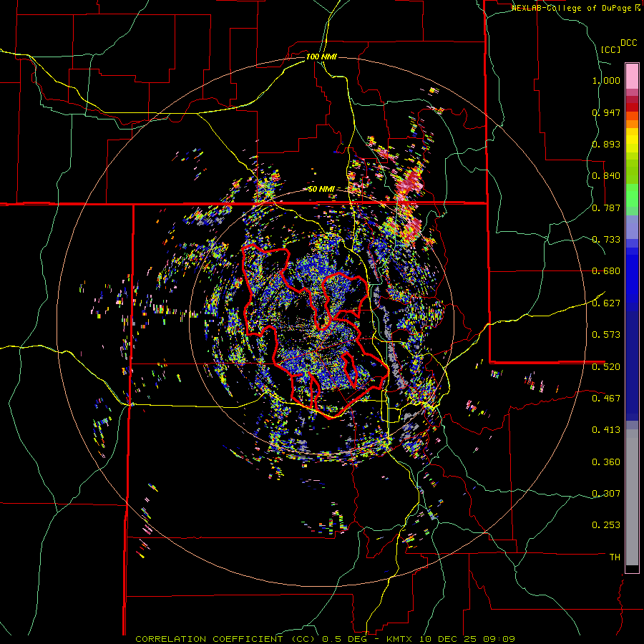
Task: Click the 50 NMI range ring label
Action: coord(321,189)
